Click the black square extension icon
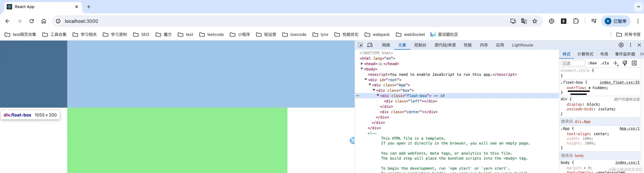The height and width of the screenshot is (173, 644). [563, 21]
